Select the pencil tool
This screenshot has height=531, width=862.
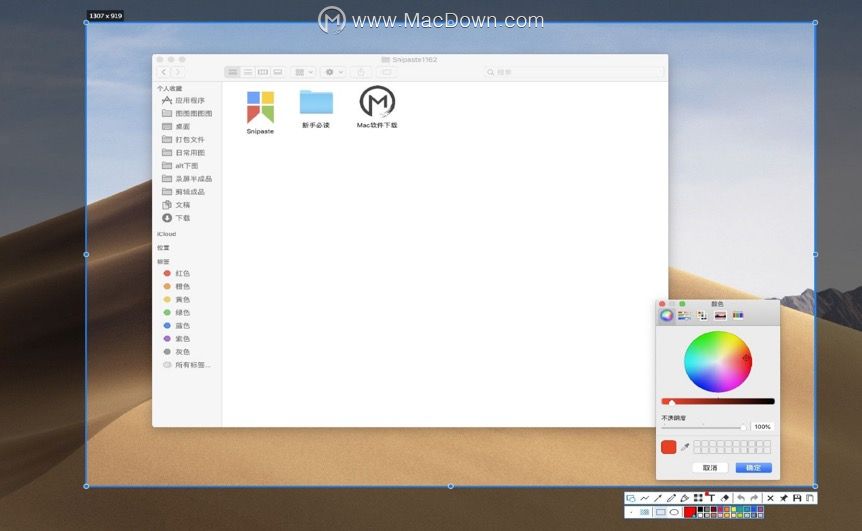(671, 498)
